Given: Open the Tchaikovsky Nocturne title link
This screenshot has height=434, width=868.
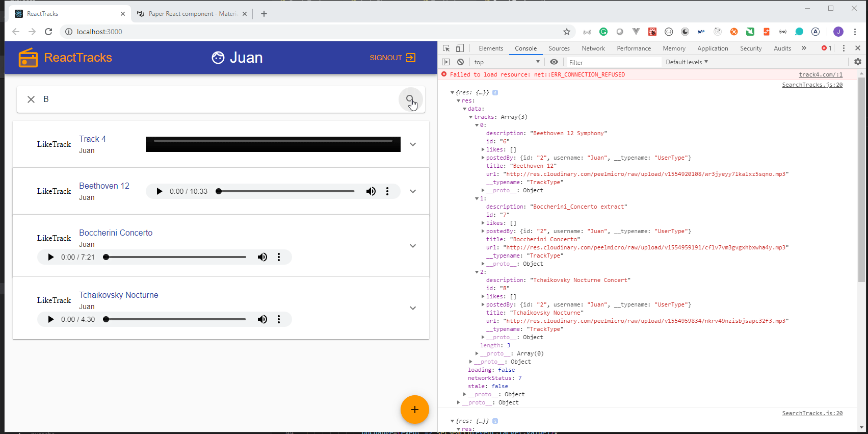Looking at the screenshot, I should click(119, 295).
